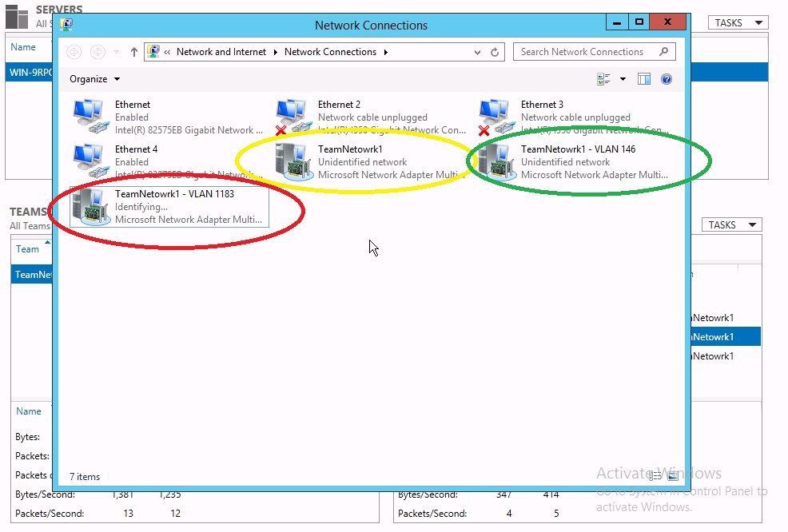Open recent locations dropdown arrow

tap(116, 52)
